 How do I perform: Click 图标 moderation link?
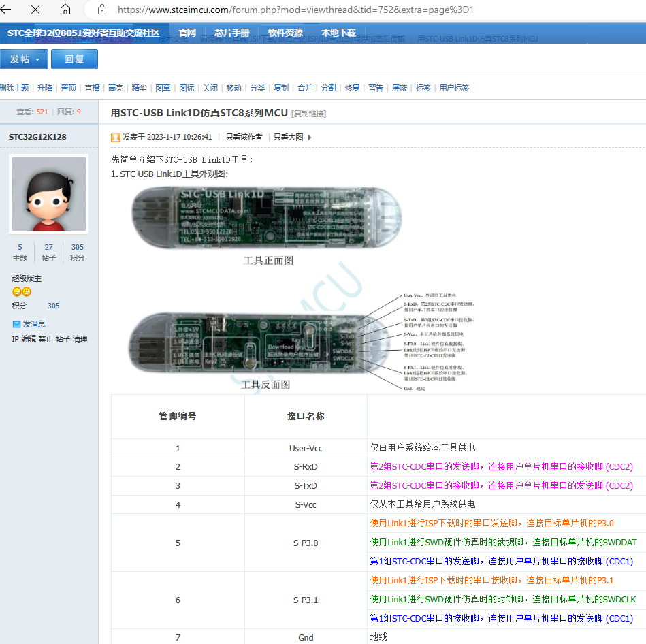coord(187,88)
